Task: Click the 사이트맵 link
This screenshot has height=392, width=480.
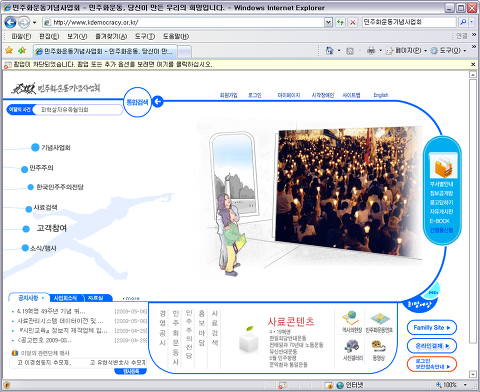Action: pos(351,95)
